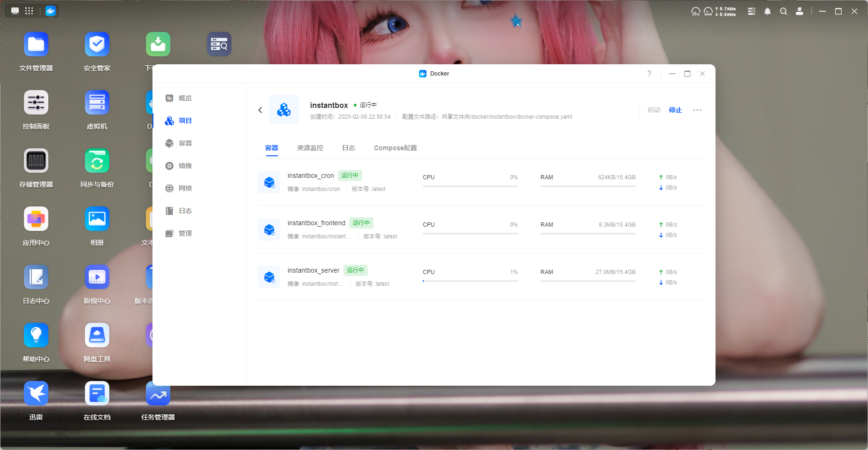Click the server search desktop icon at top

pos(219,44)
